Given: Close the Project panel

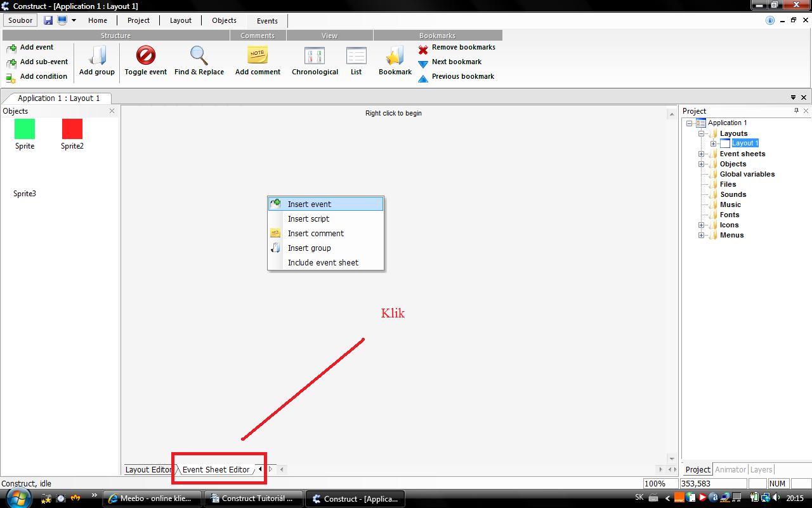Looking at the screenshot, I should pyautogui.click(x=806, y=110).
